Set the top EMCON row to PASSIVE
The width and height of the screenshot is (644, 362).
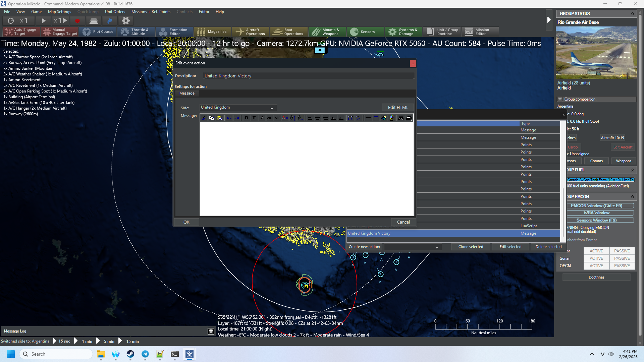point(622,251)
